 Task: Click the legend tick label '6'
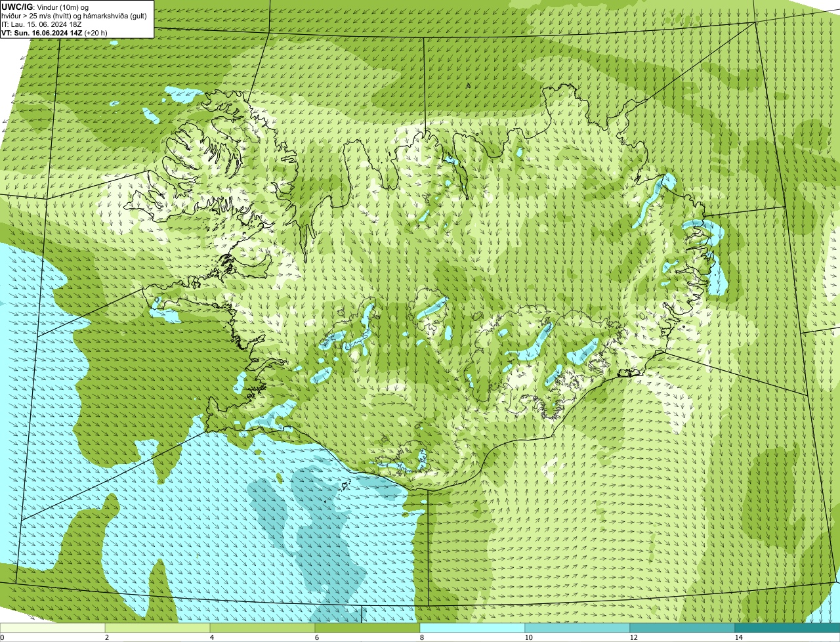(x=316, y=637)
